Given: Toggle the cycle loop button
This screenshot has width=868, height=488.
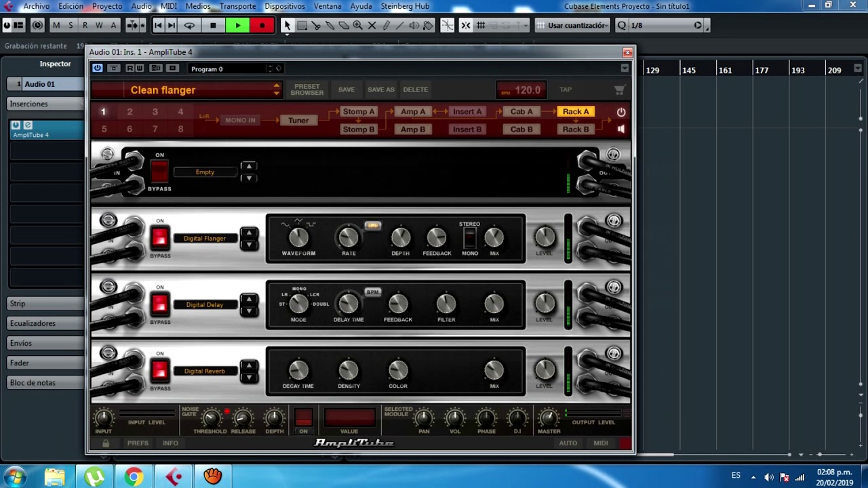Looking at the screenshot, I should (189, 25).
